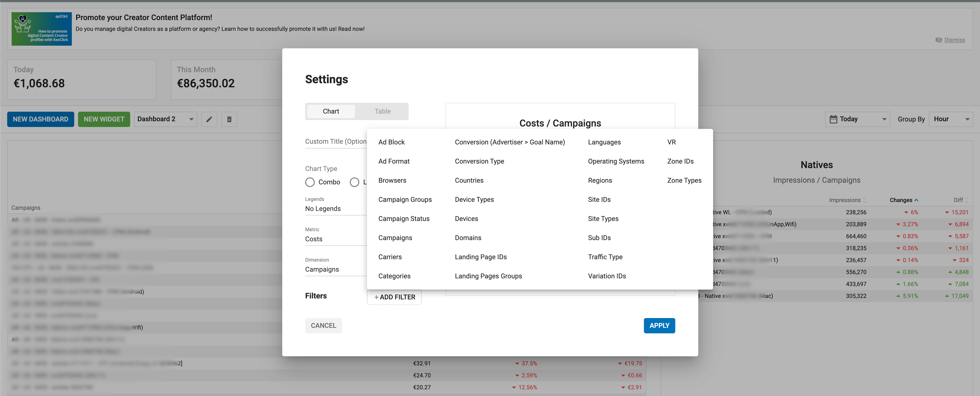Open the Group By Hour dropdown

(x=950, y=119)
